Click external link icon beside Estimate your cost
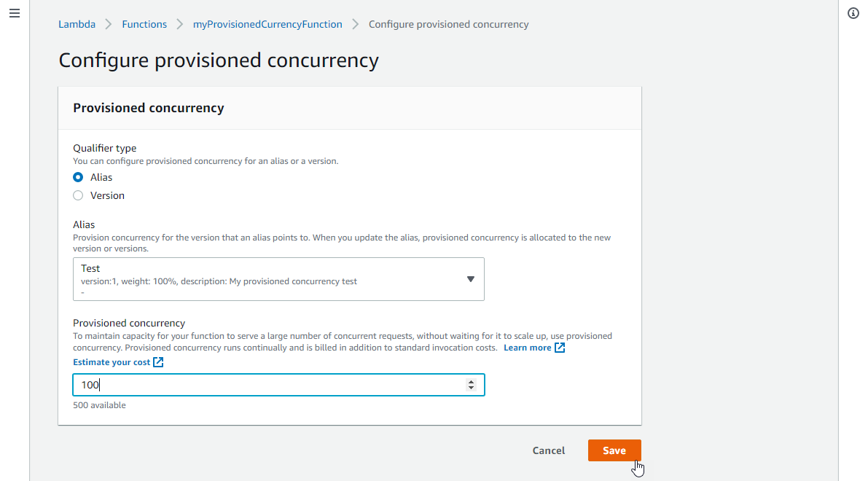The height and width of the screenshot is (481, 868). (x=158, y=362)
